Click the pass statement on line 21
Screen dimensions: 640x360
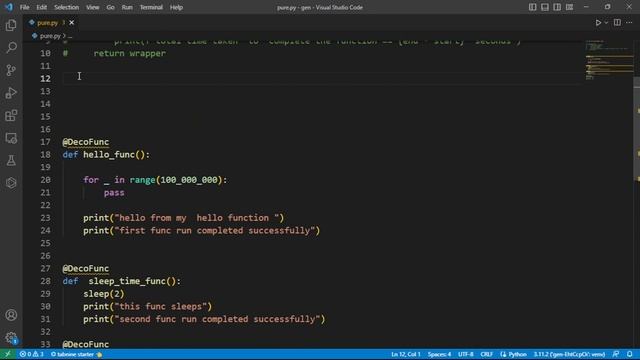pos(114,193)
